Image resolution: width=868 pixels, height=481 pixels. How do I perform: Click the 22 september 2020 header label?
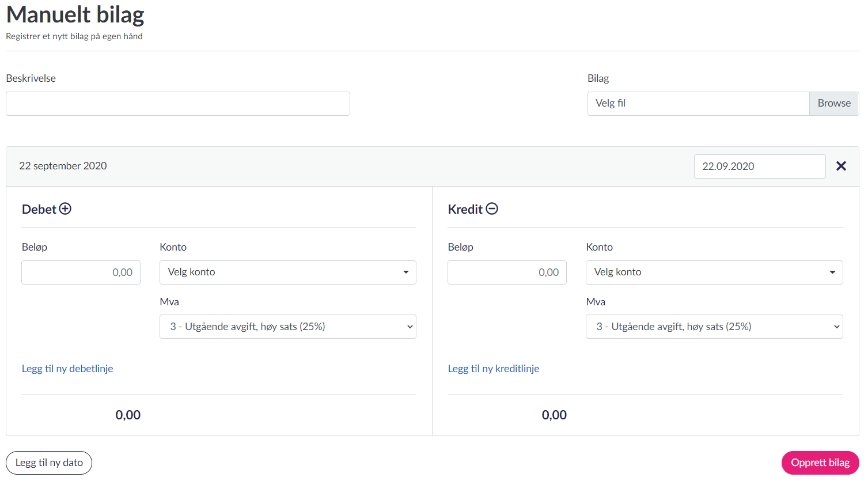coord(63,166)
